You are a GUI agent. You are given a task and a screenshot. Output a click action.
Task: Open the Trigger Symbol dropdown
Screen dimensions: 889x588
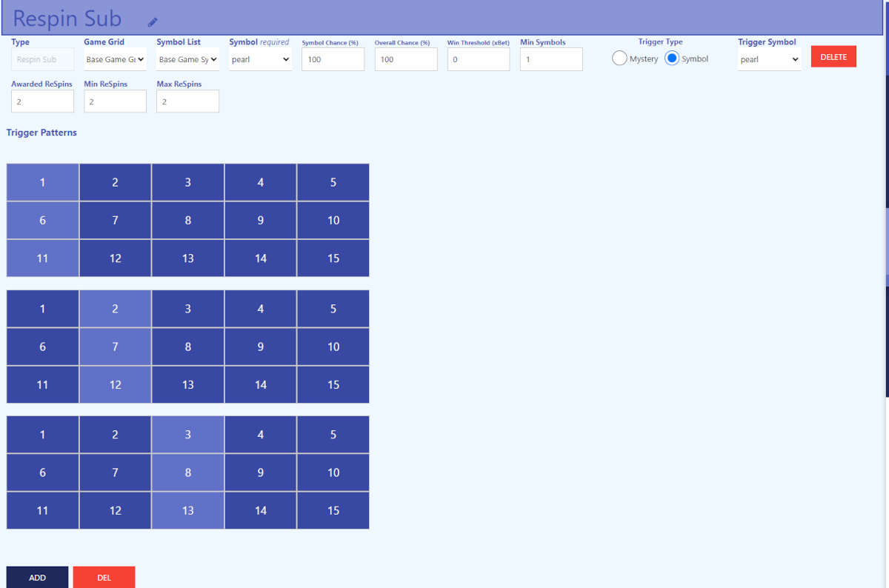(769, 59)
